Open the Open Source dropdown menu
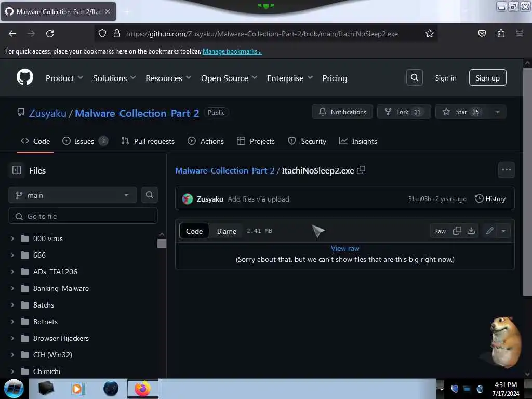Image resolution: width=532 pixels, height=399 pixels. (x=229, y=78)
